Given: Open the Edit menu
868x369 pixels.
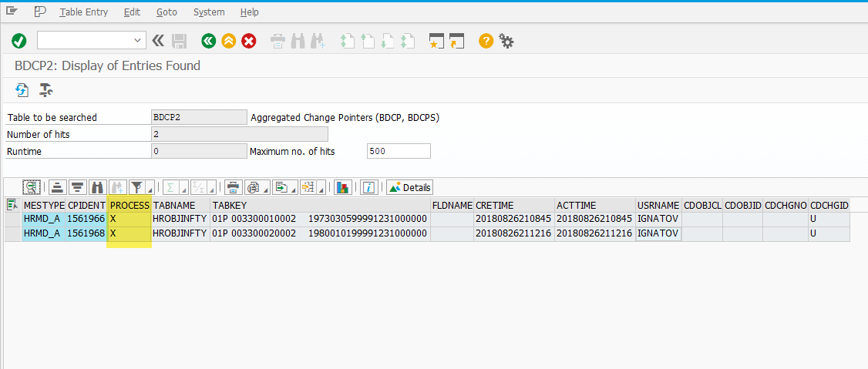Looking at the screenshot, I should pyautogui.click(x=133, y=12).
